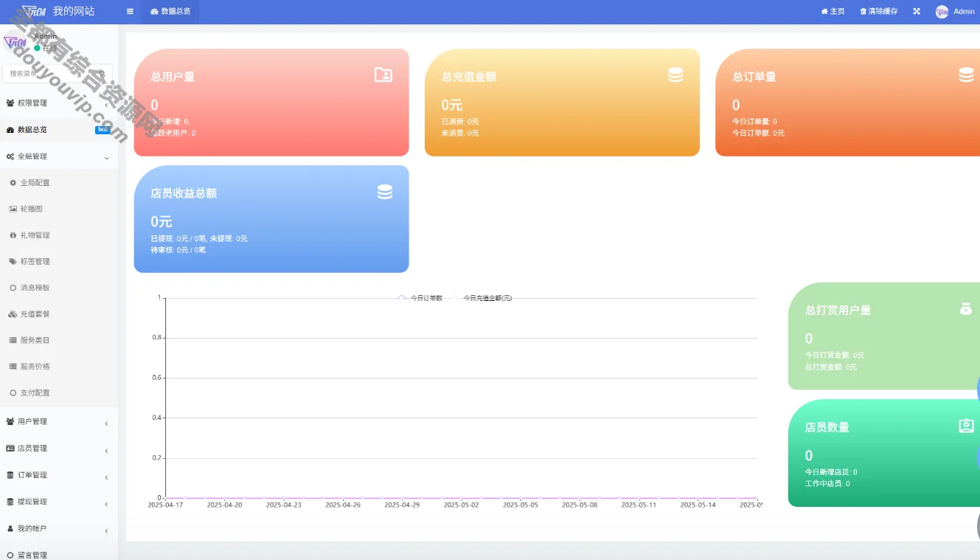This screenshot has width=980, height=560.
Task: Click the fullscreen icon in top bar
Action: click(917, 12)
